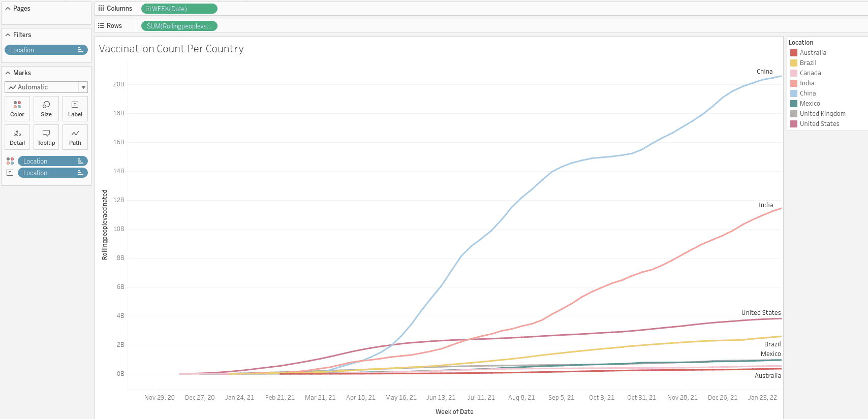This screenshot has width=868, height=419.
Task: Select the India color swatch in legend
Action: pyautogui.click(x=794, y=83)
